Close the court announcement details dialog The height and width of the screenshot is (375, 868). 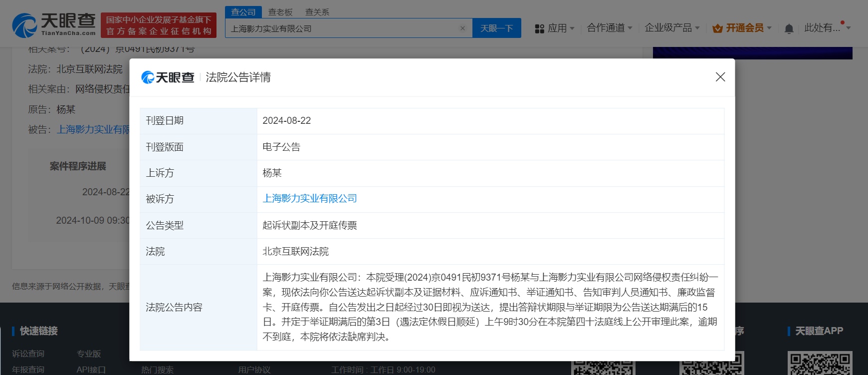click(x=720, y=77)
